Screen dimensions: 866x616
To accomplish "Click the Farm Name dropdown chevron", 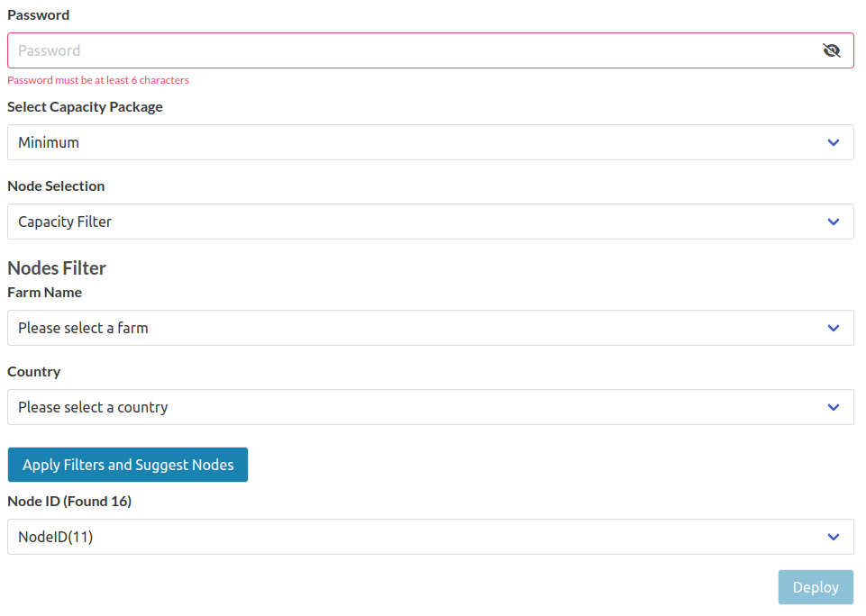I will click(x=833, y=328).
